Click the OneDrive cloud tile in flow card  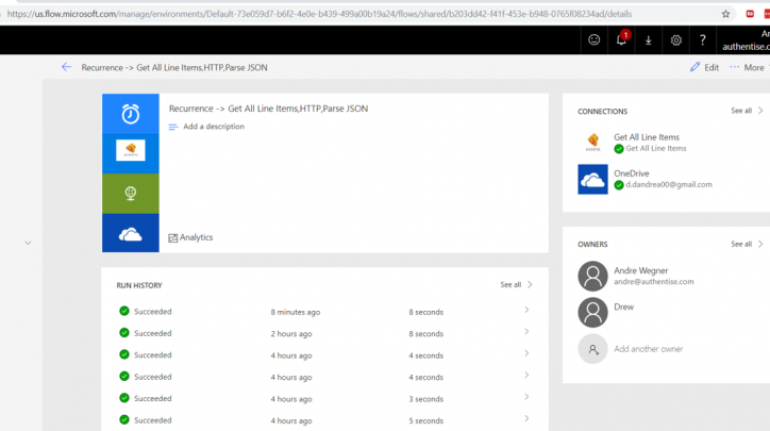(x=131, y=233)
